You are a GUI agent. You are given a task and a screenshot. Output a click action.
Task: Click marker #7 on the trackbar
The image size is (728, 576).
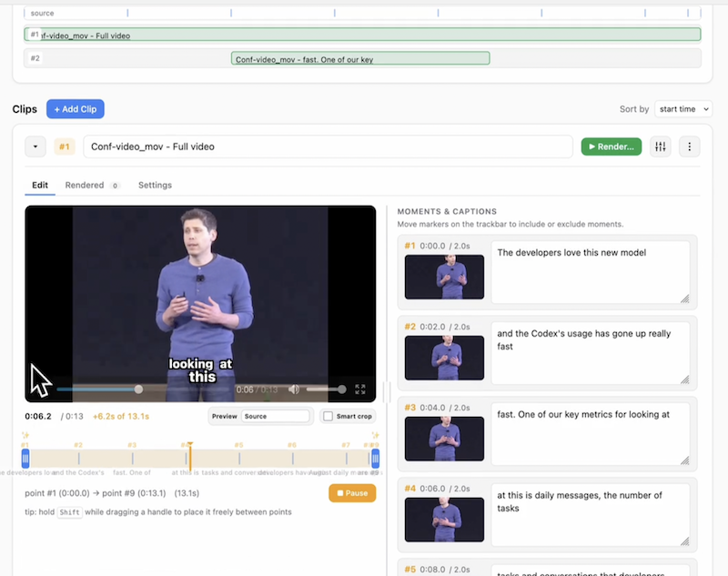(x=347, y=459)
